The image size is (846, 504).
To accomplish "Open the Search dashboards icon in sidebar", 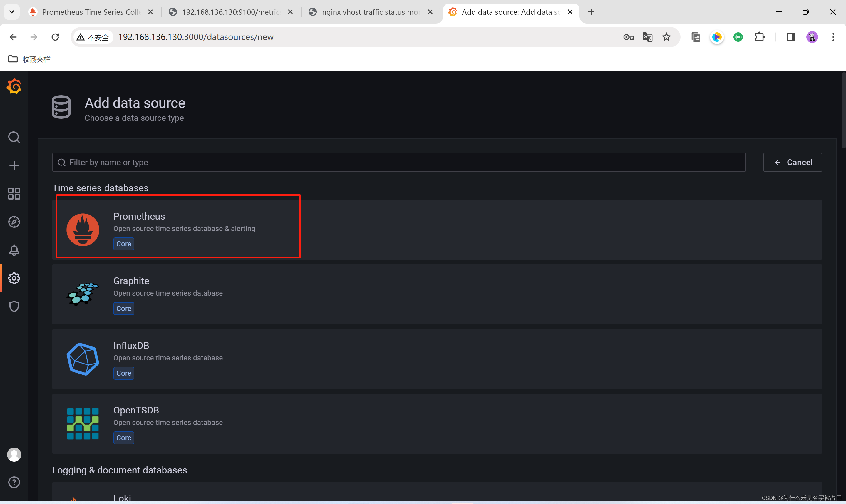I will (x=14, y=137).
